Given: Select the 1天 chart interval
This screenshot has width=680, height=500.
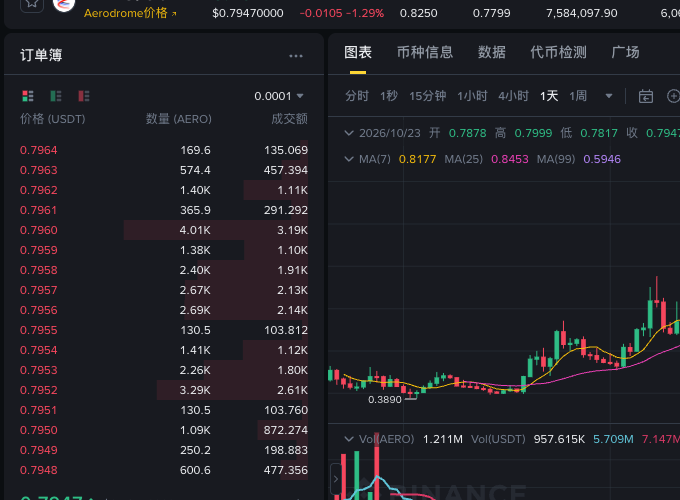Looking at the screenshot, I should 549,96.
